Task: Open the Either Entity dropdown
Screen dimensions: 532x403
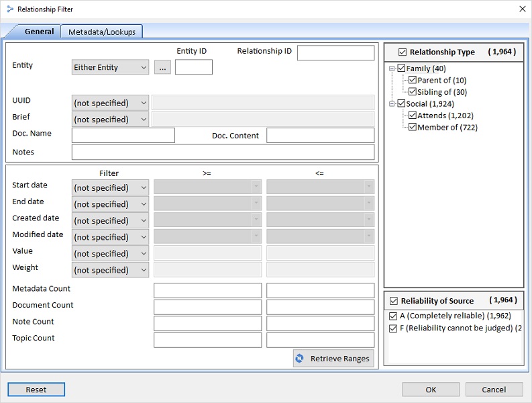Action: pos(110,67)
